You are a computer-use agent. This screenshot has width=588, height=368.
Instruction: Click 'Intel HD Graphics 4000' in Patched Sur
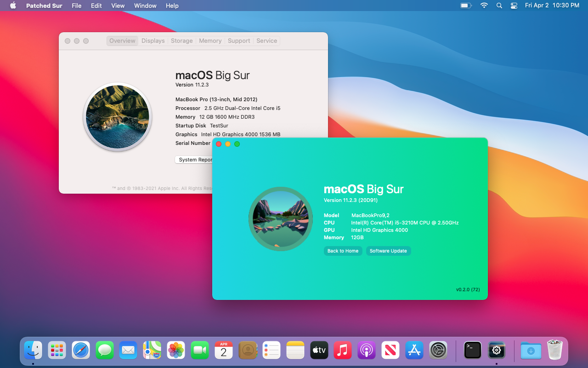click(x=379, y=230)
